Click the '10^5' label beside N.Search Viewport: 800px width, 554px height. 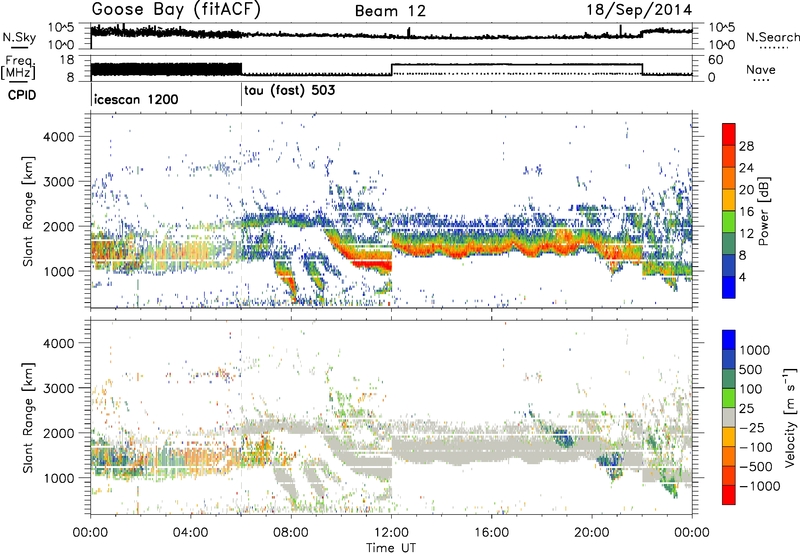(x=721, y=27)
